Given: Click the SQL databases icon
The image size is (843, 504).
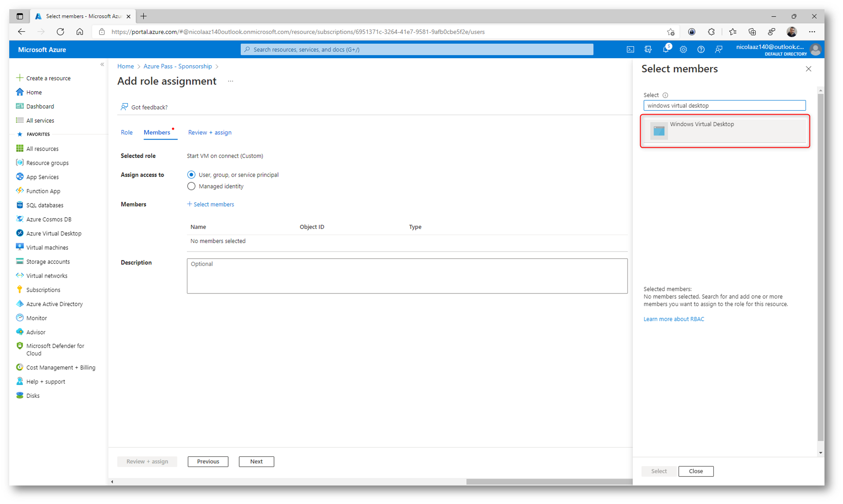Looking at the screenshot, I should click(x=19, y=205).
